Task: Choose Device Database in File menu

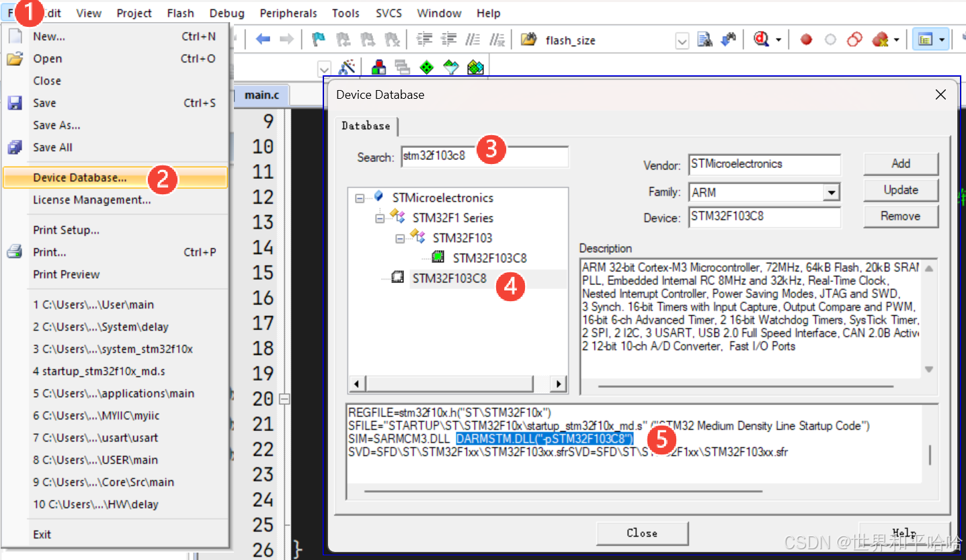Action: point(116,177)
